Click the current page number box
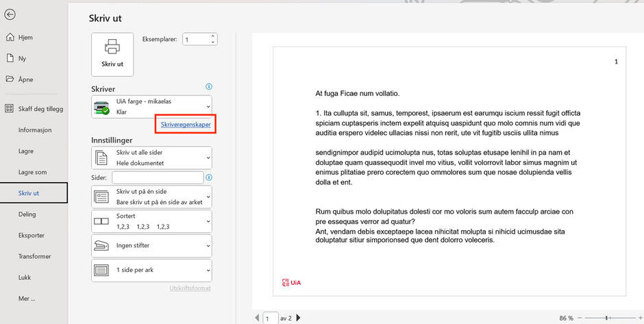 [270, 319]
